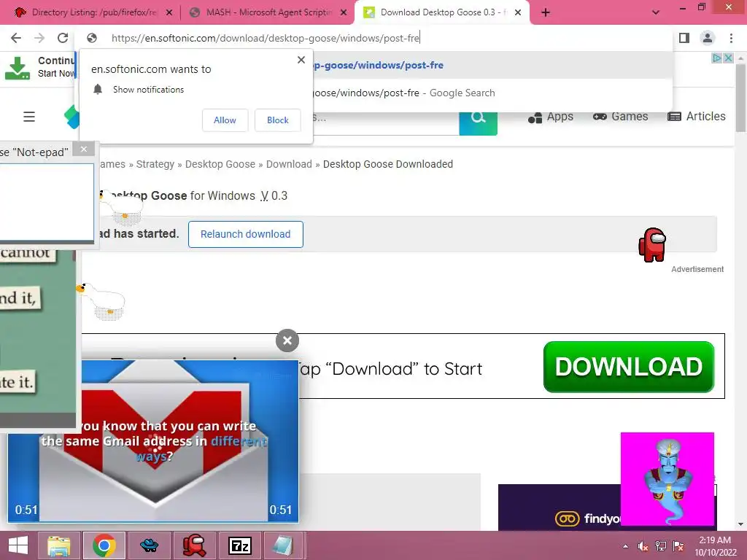Open the Softonic hamburger menu

(29, 117)
